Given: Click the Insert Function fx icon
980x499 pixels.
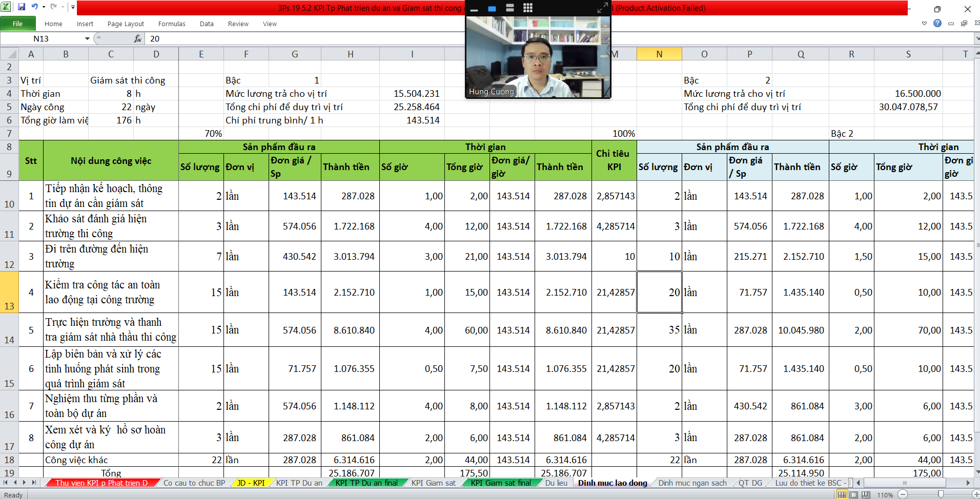Looking at the screenshot, I should coord(137,39).
